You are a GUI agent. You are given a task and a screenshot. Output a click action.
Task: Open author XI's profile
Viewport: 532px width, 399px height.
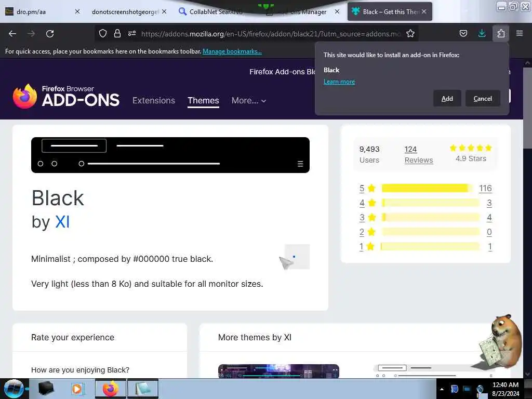tap(62, 222)
